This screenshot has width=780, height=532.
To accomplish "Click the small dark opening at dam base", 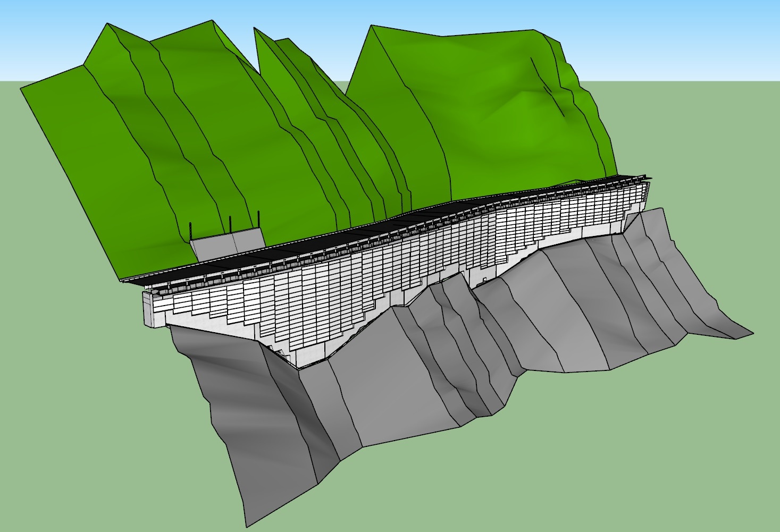I will (485, 279).
